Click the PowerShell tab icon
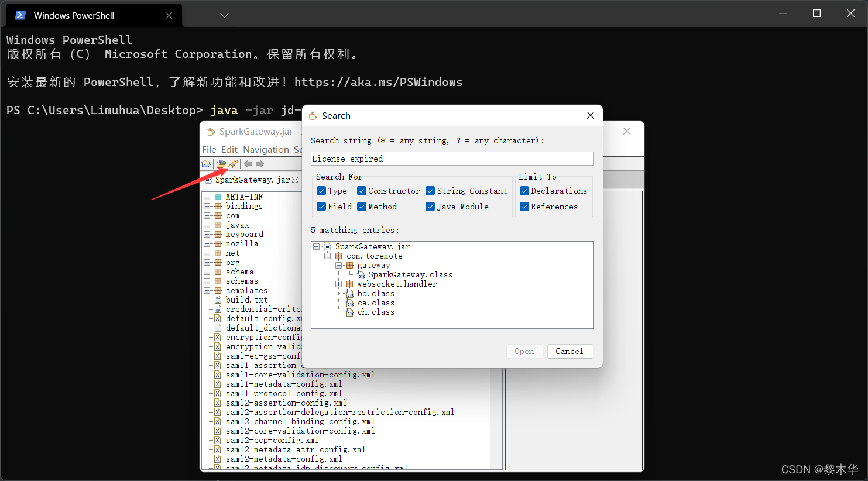868x481 pixels. pyautogui.click(x=20, y=15)
